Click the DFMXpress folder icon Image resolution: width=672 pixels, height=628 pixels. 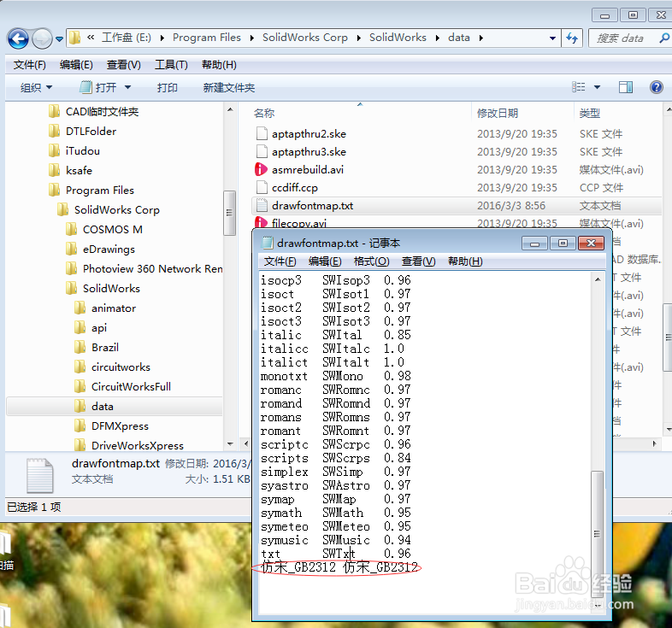[x=80, y=426]
